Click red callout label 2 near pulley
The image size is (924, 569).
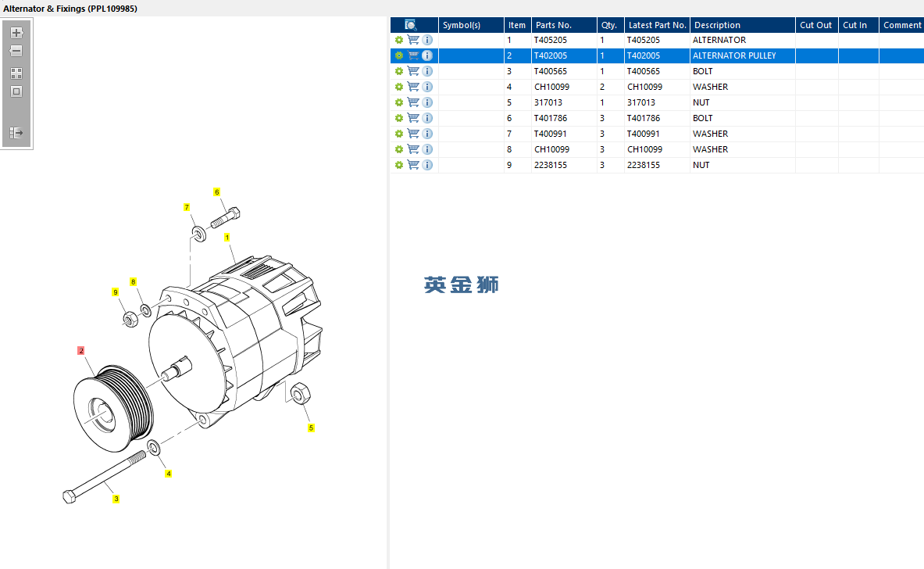(80, 351)
